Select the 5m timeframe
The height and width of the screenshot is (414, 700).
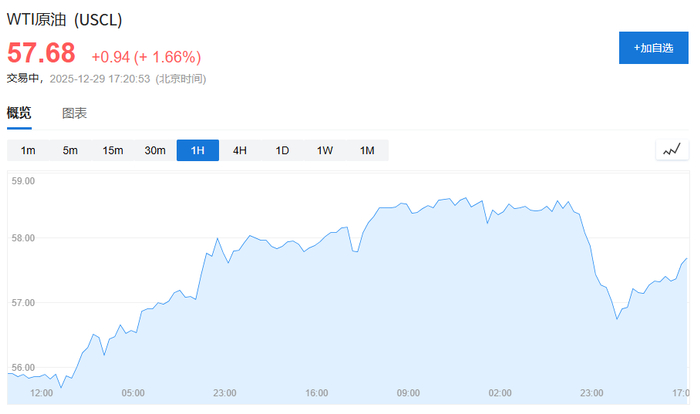(70, 151)
